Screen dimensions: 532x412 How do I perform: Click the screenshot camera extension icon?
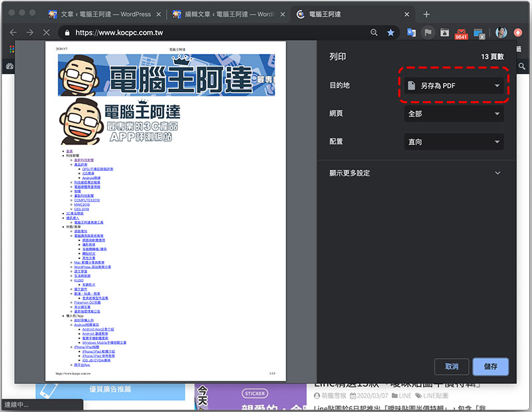(x=444, y=33)
